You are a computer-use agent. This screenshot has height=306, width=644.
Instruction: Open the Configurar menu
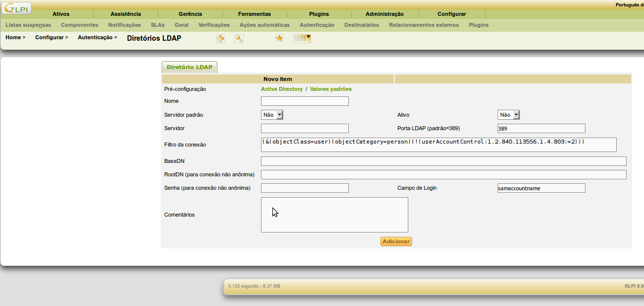[x=451, y=14]
